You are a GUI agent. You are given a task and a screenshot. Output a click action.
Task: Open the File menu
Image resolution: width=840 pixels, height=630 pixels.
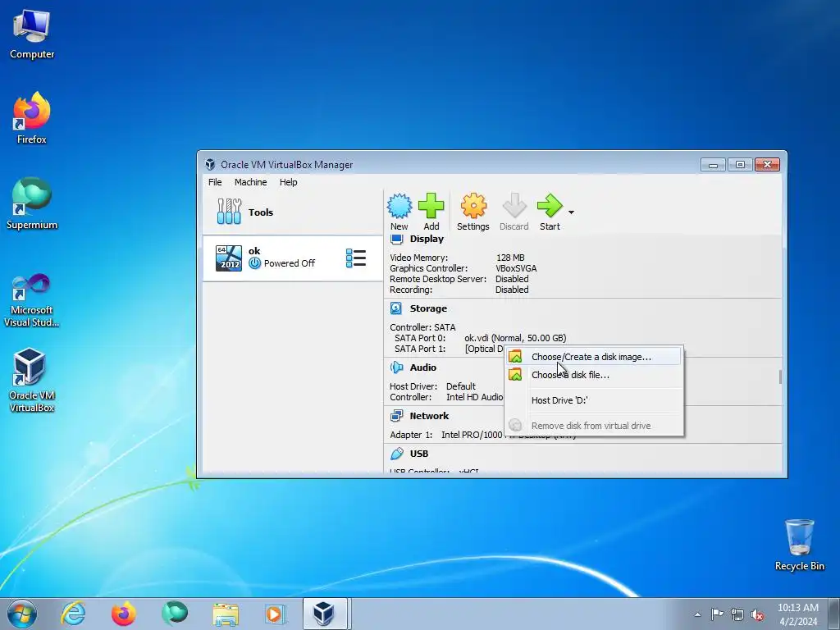(x=215, y=182)
